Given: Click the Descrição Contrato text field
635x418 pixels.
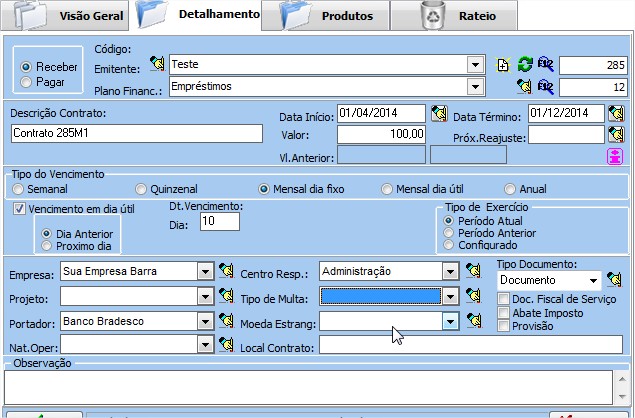Looking at the screenshot, I should click(136, 133).
